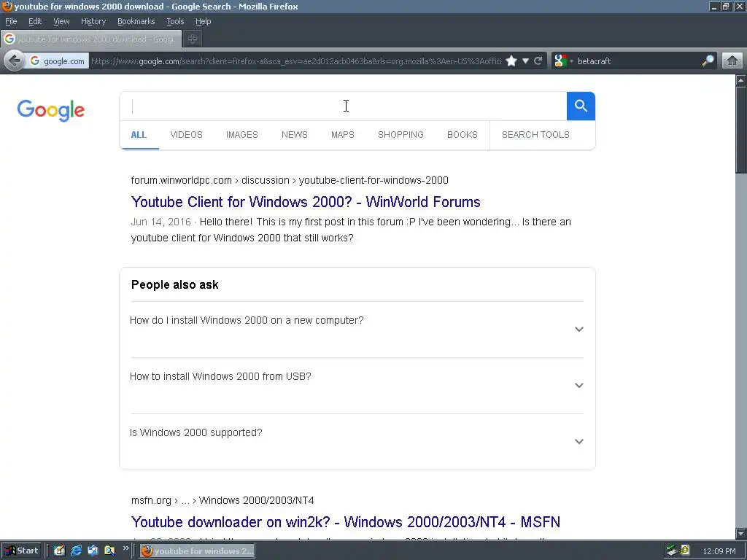Click the blue Google search magnifier button

click(x=581, y=106)
